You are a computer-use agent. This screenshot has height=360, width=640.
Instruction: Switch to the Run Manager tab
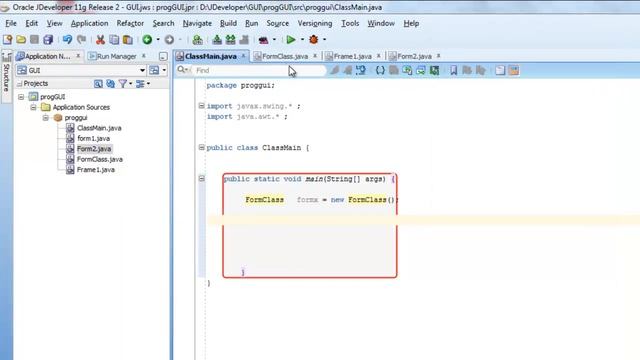point(116,56)
